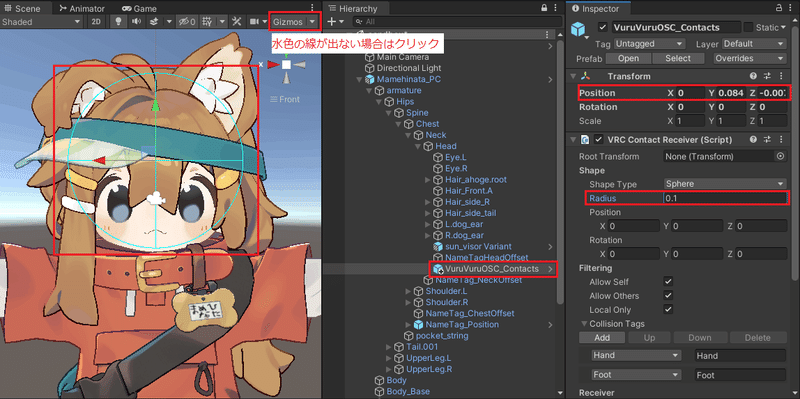Viewport: 800px width, 399px height.
Task: Click orientation gizmo red X axis cone
Action: [273, 64]
